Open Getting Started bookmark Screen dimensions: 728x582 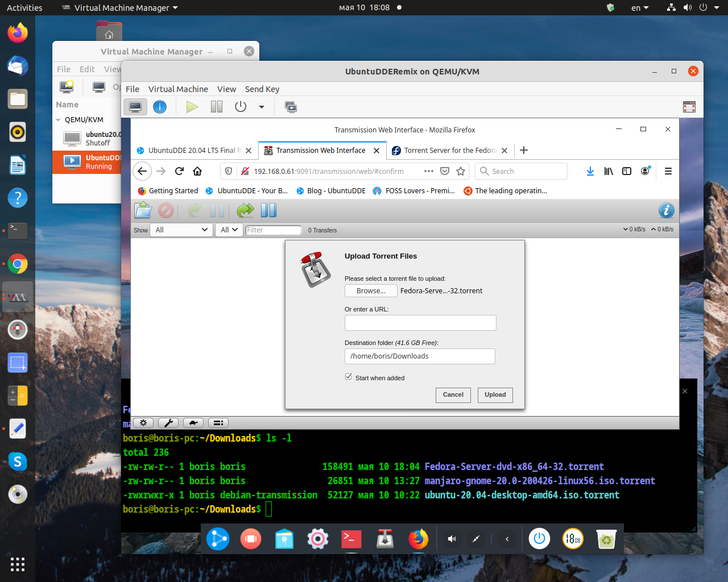tap(168, 191)
